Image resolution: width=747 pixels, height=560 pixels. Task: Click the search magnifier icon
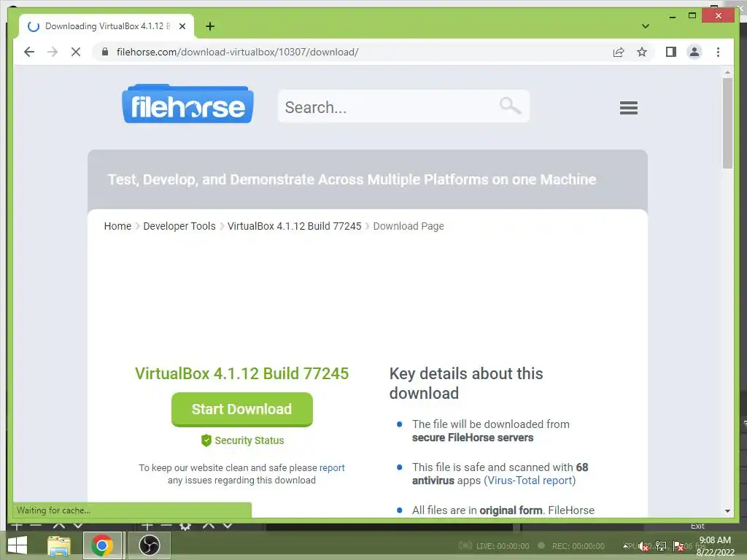click(x=510, y=105)
